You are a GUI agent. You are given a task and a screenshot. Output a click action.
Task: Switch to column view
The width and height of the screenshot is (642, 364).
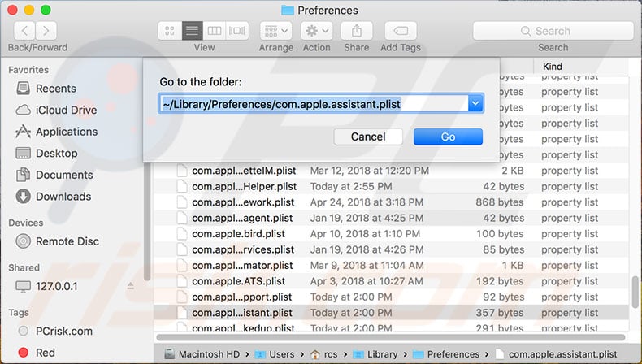coord(215,31)
